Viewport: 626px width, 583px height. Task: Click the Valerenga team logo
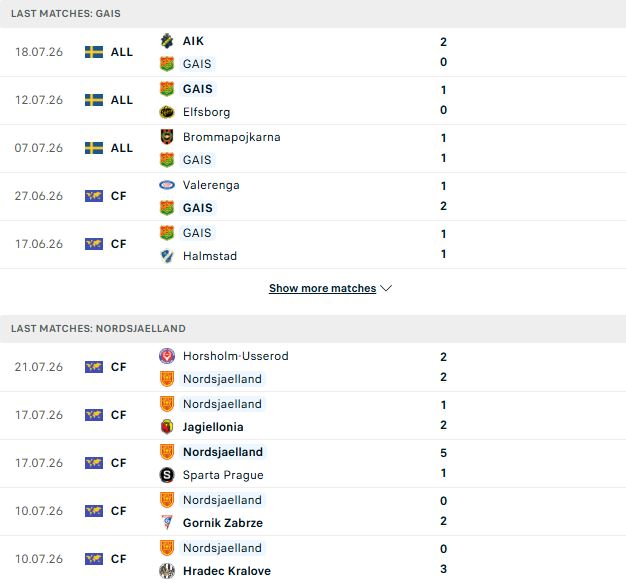[167, 185]
